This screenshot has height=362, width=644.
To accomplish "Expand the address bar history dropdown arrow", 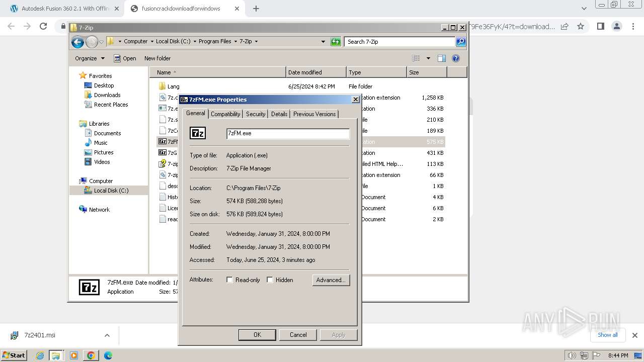I will tap(323, 42).
